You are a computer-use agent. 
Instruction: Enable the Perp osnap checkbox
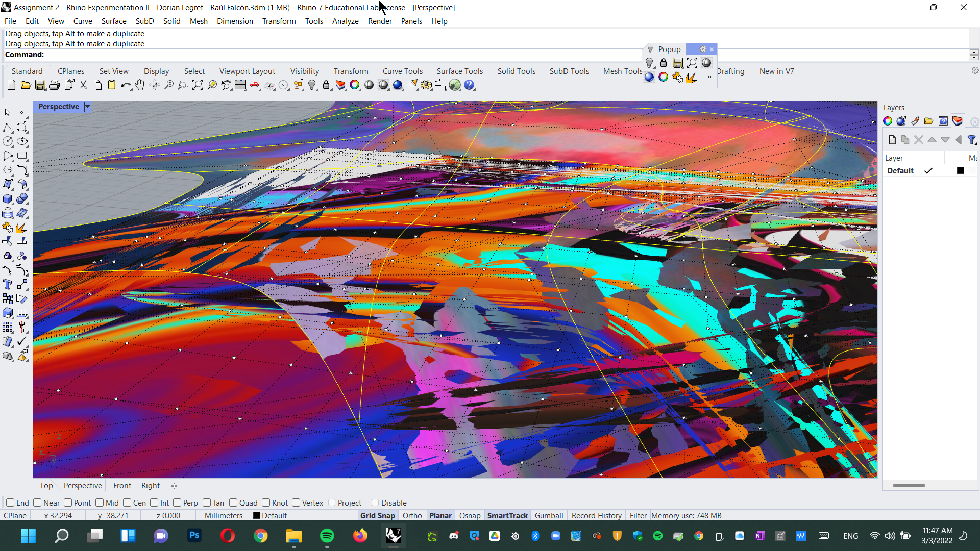(177, 503)
